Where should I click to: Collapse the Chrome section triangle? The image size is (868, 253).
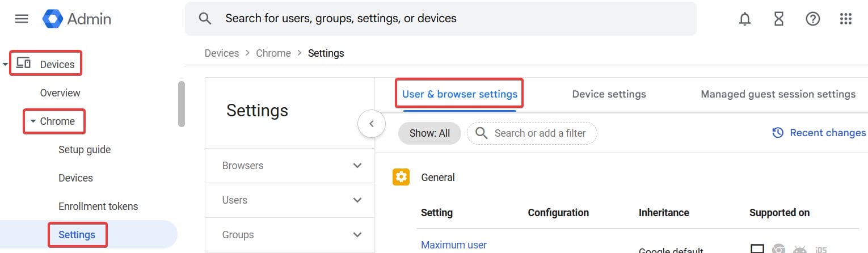tap(33, 121)
